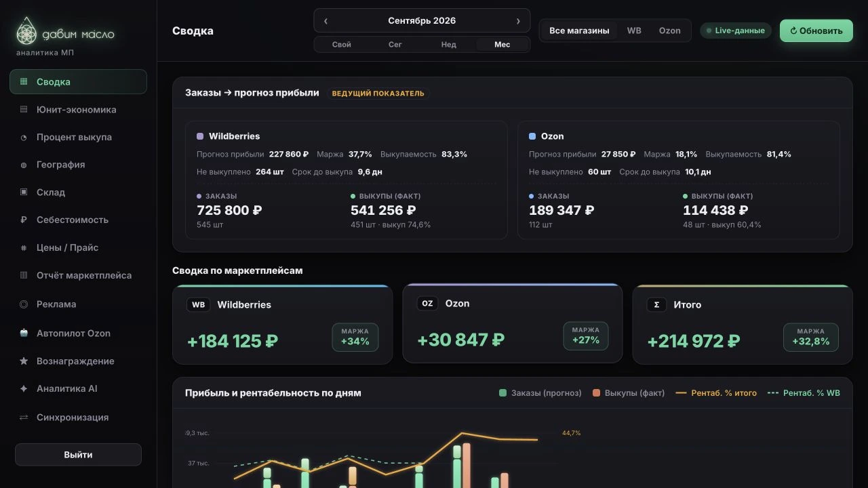Click the Вознаграждение star icon
The image size is (868, 488).
pyautogui.click(x=24, y=361)
